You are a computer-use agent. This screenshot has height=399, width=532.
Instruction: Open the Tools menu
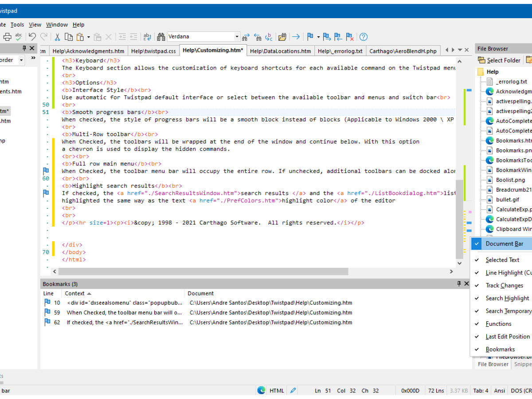tap(17, 25)
